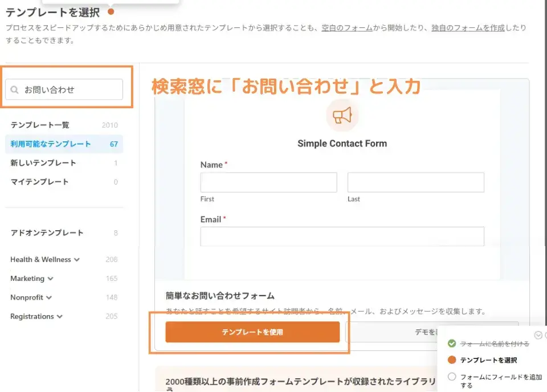Screen dimensions: 547x392
Task: Collapse the setup progress panel via its chevron
Action: (x=538, y=336)
